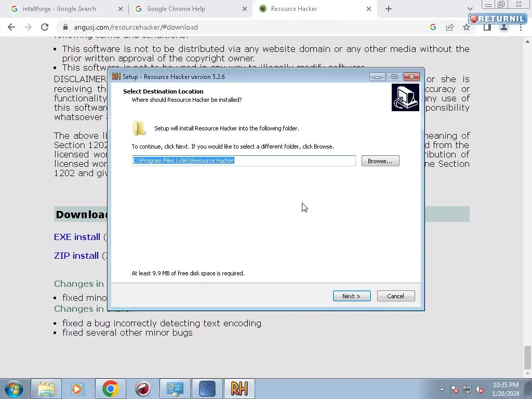The image size is (532, 399).
Task: Open the Chrome three-dot menu
Action: pos(521,27)
